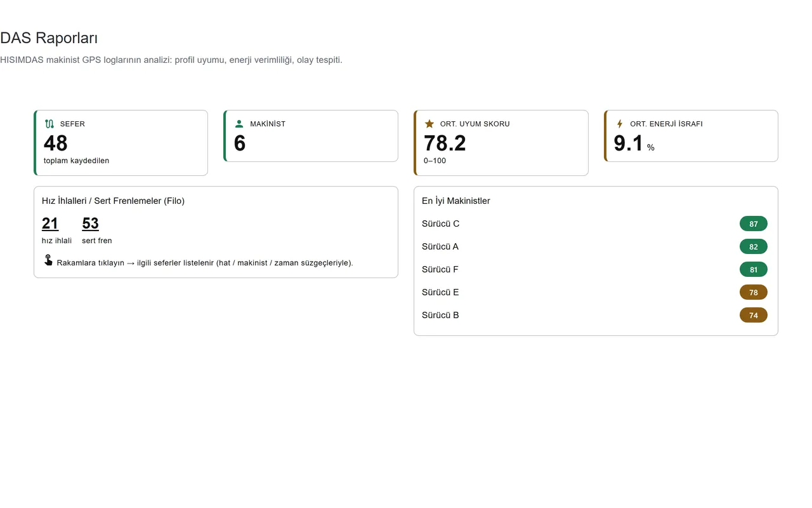Select Sürücü A in top drivers list
The height and width of the screenshot is (508, 812).
pyautogui.click(x=594, y=246)
